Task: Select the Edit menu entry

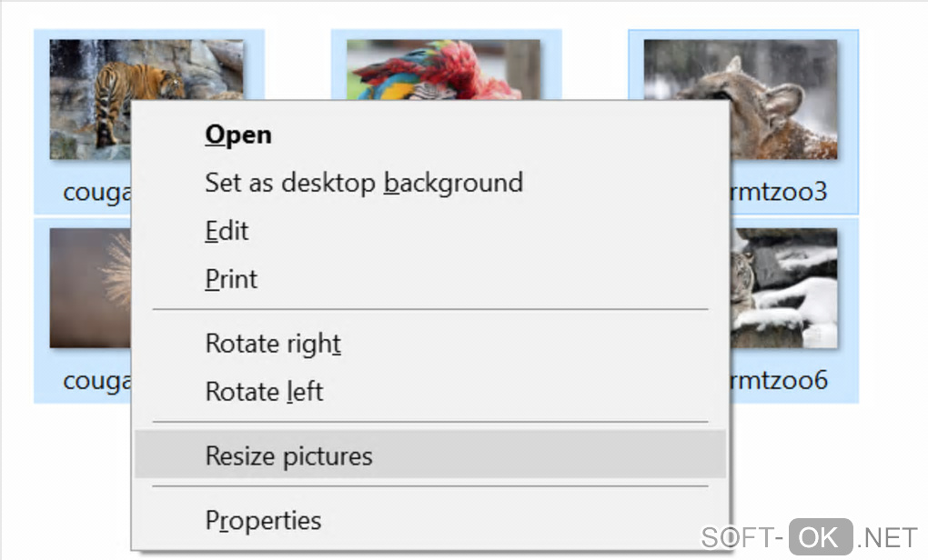Action: [x=227, y=231]
